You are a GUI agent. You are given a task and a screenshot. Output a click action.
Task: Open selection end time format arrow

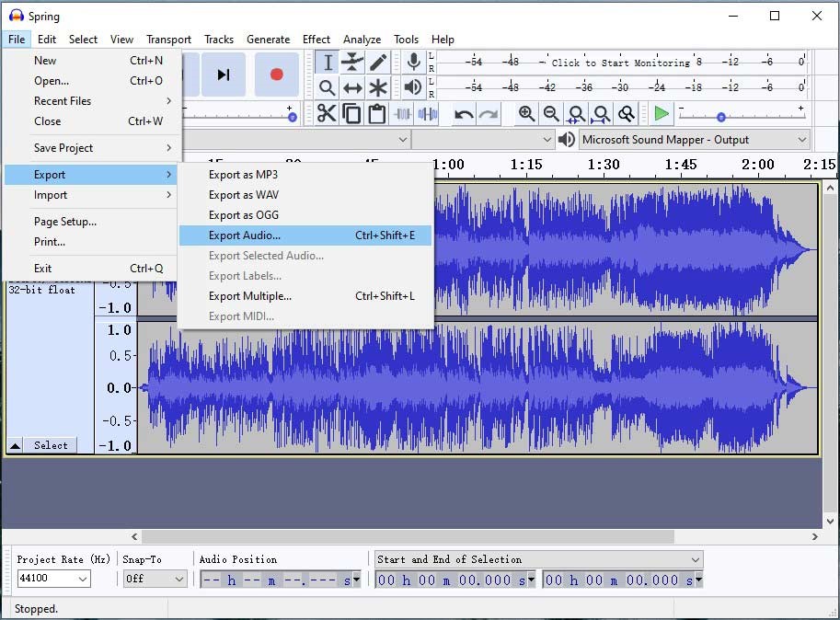point(698,580)
